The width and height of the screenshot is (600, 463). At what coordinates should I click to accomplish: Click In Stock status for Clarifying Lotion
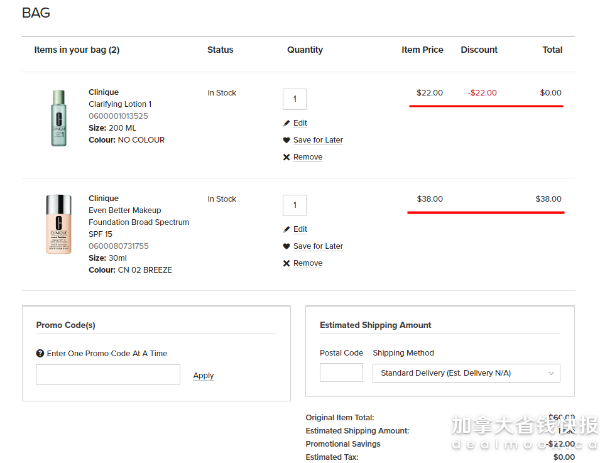222,93
